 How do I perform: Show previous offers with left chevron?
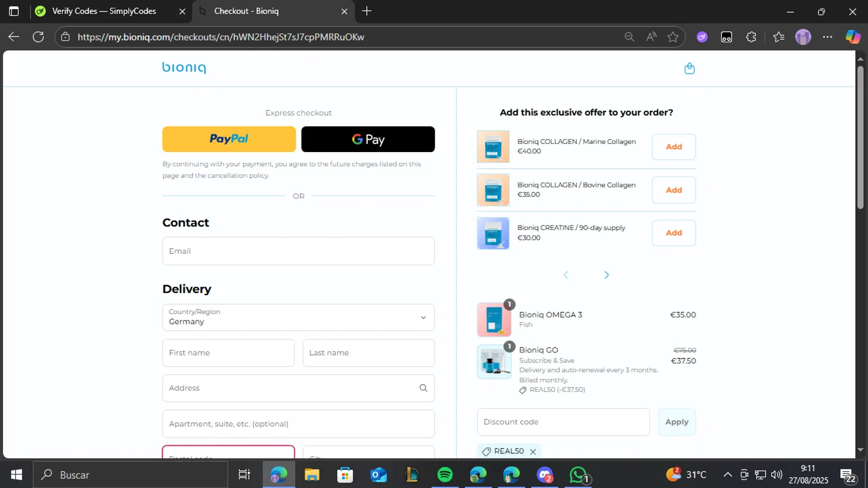[x=566, y=275]
